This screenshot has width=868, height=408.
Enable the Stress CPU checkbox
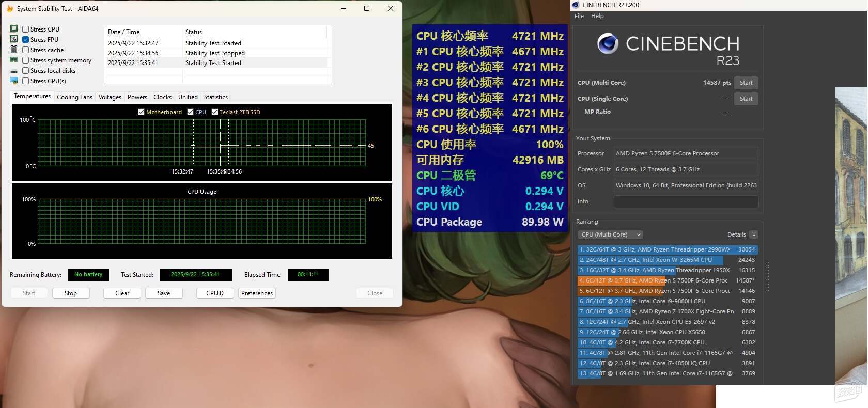pyautogui.click(x=25, y=29)
